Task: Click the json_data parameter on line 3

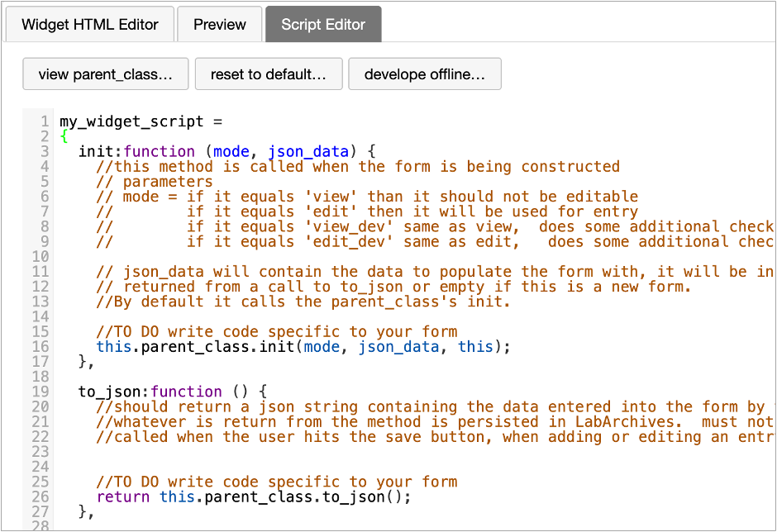Action: 307,151
